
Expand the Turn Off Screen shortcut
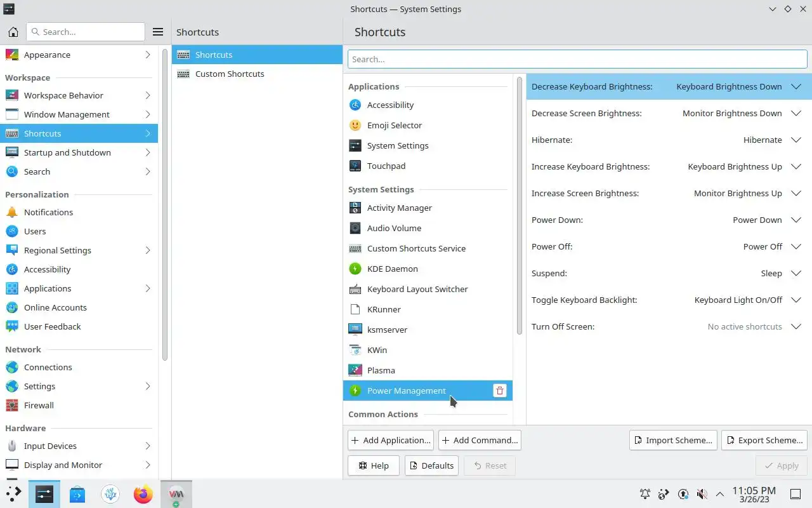click(796, 326)
